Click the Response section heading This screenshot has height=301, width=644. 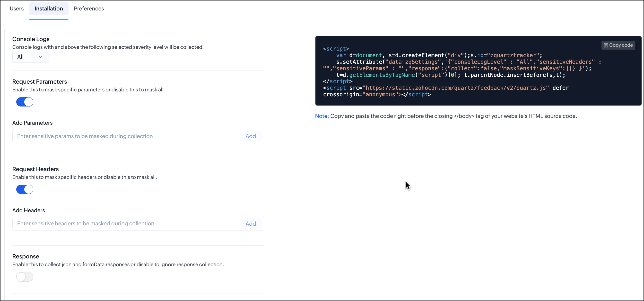tap(26, 257)
